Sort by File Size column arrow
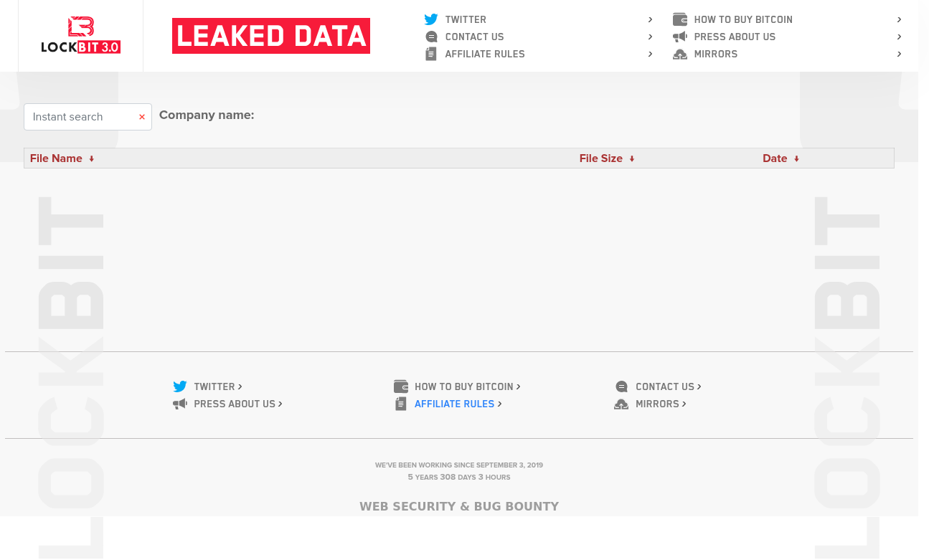The width and height of the screenshot is (929, 560). pyautogui.click(x=632, y=158)
